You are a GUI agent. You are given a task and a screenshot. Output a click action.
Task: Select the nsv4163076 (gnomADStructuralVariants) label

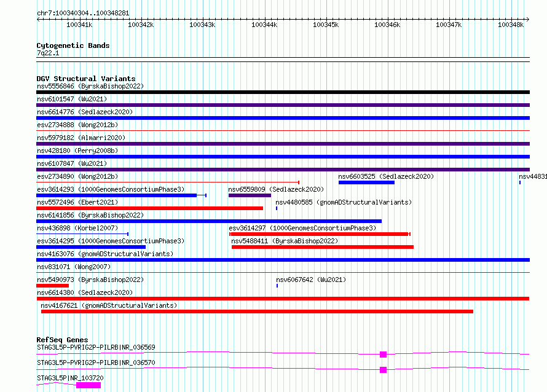(105, 254)
